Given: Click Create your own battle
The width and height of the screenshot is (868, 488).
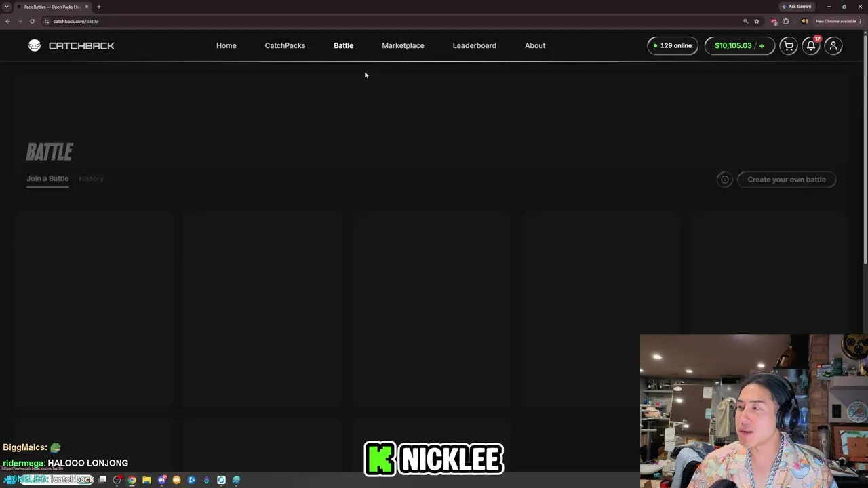Looking at the screenshot, I should pos(787,180).
